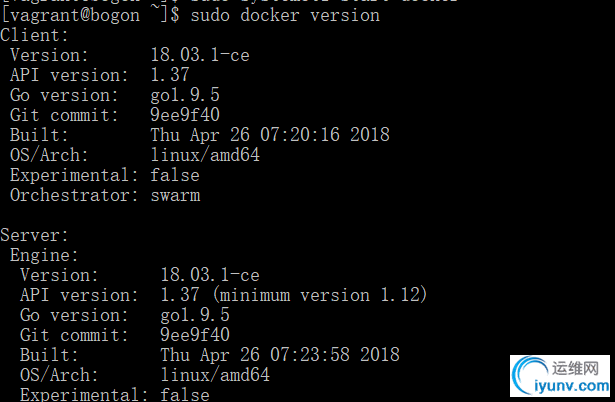This screenshot has height=402, width=615.
Task: Click server Version 18.03.1-ce value
Action: (210, 275)
